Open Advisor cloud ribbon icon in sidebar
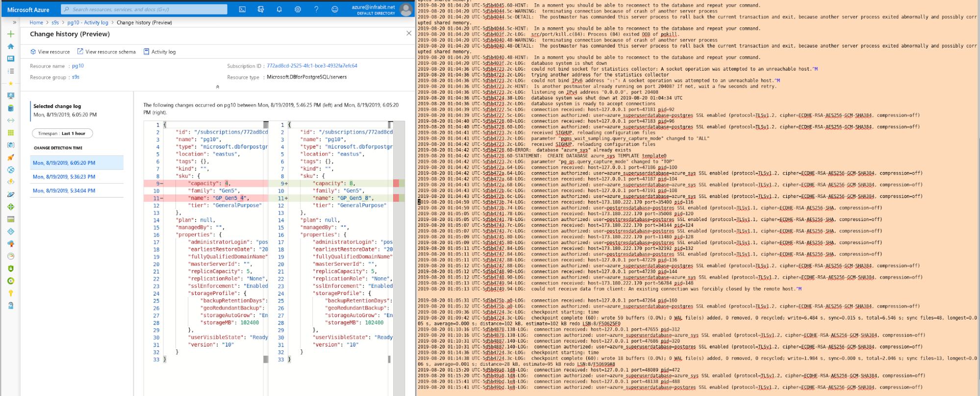The height and width of the screenshot is (396, 980). [x=11, y=244]
